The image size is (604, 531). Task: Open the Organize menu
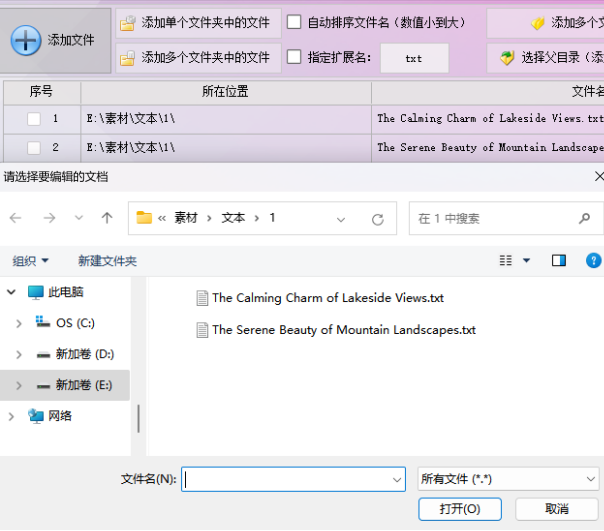(x=30, y=261)
